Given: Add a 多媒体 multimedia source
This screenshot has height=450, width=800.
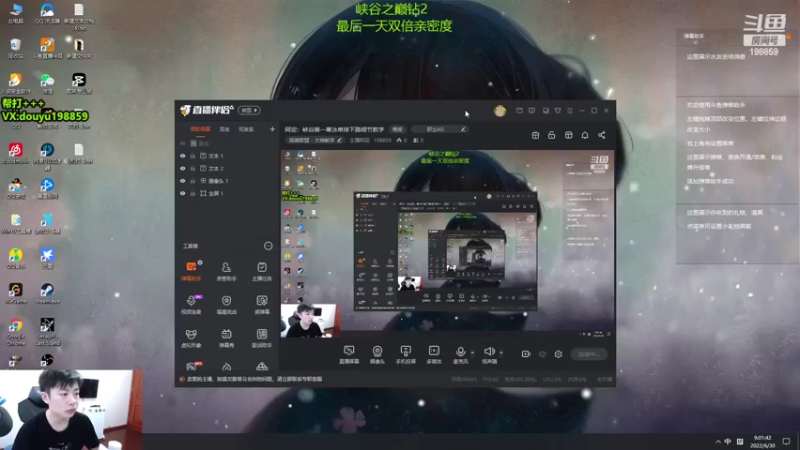Looking at the screenshot, I should coord(434,354).
